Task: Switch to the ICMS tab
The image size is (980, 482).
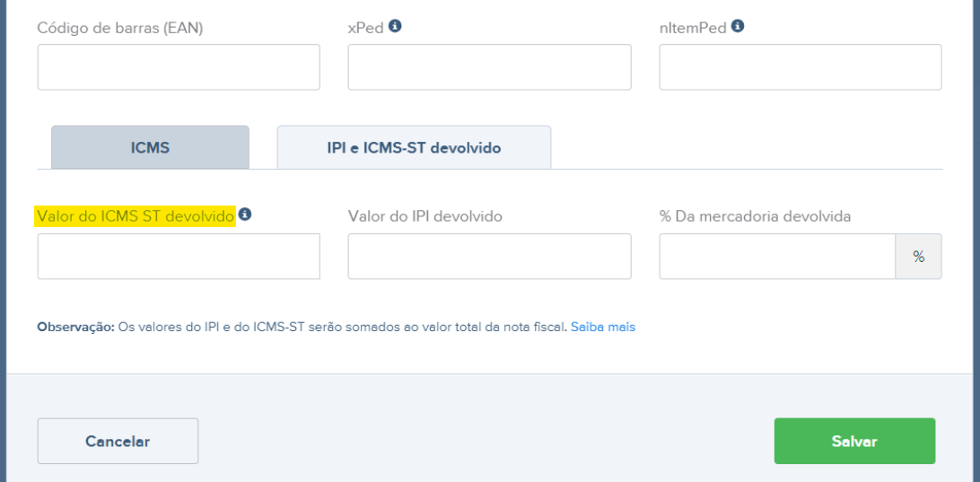Action: 150,147
